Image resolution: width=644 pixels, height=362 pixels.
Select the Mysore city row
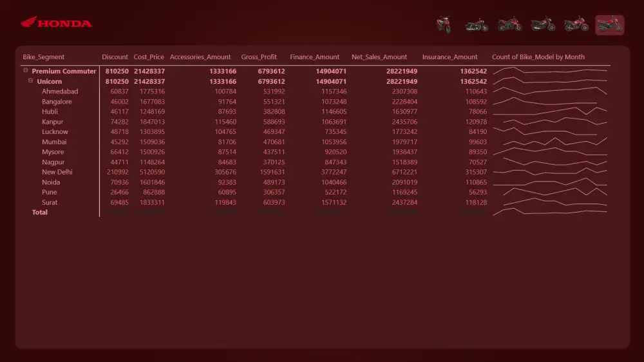tap(53, 151)
